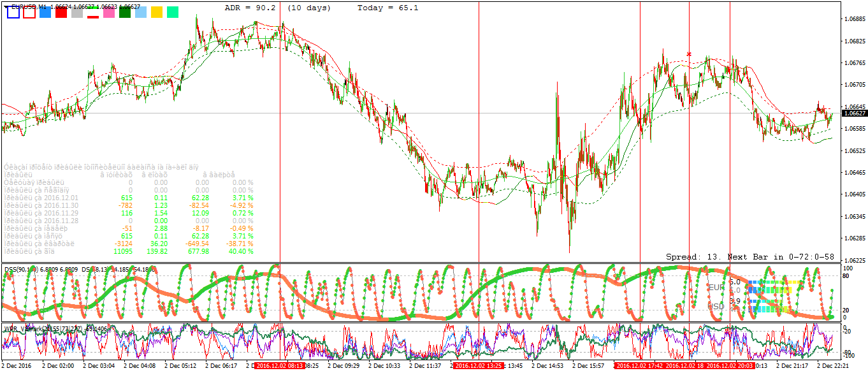Click the 2 Dec 14:53 time axis label
Viewport: 868px width, 373px height.
pyautogui.click(x=547, y=366)
